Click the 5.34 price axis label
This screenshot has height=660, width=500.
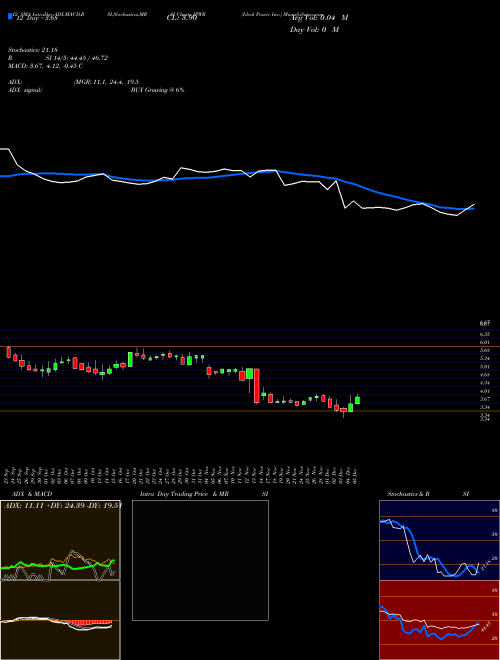pos(484,358)
